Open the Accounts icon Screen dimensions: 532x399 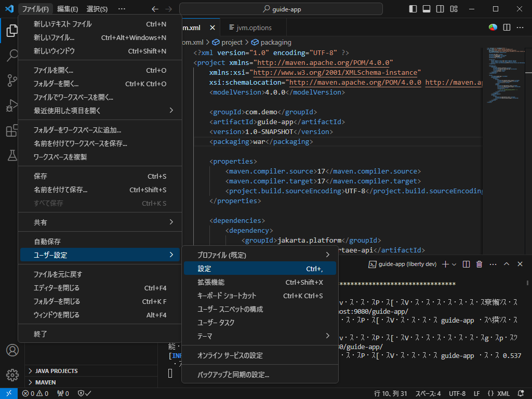pyautogui.click(x=11, y=351)
